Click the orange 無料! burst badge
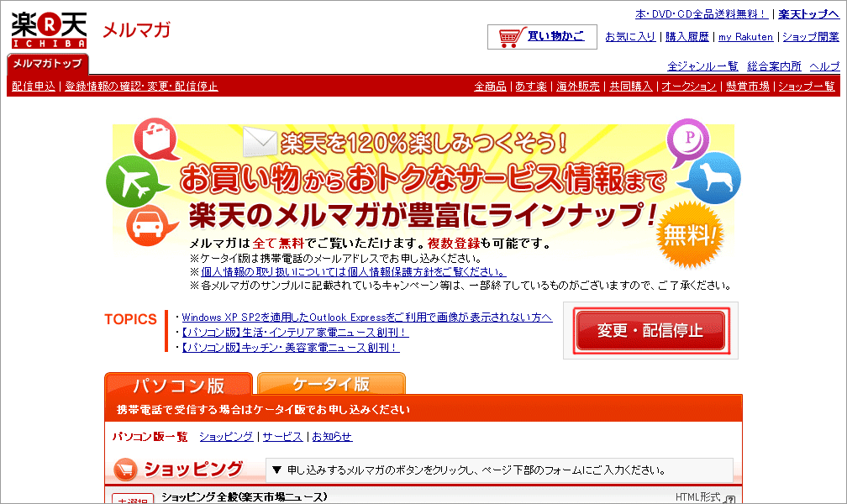 coord(689,235)
